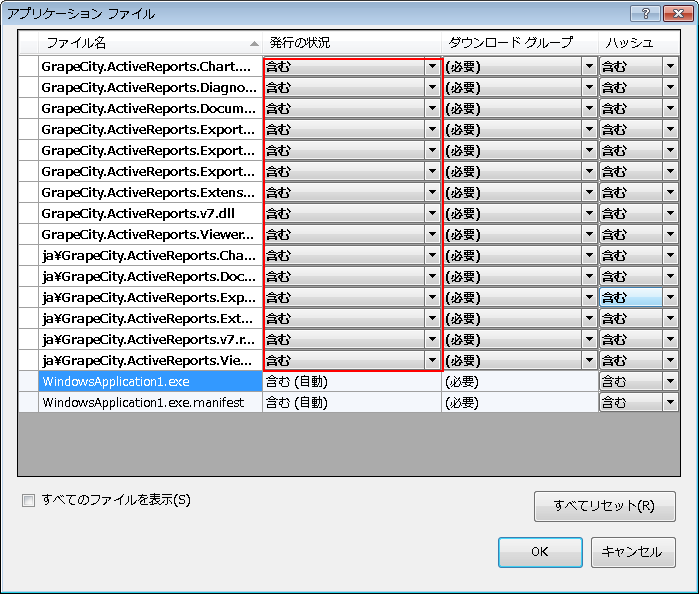Open publish status dropdown for GrapeCity.ActiveReports.v7.dll row
This screenshot has height=594, width=699.
[x=432, y=214]
